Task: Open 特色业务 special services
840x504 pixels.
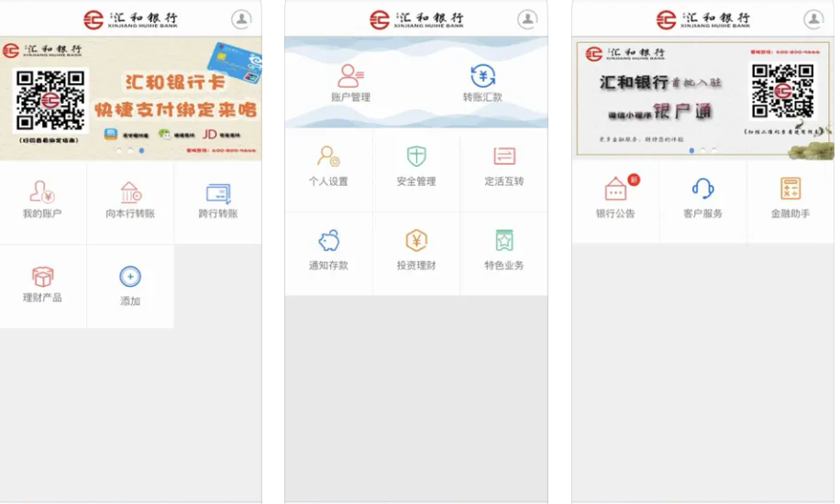Action: pos(504,251)
